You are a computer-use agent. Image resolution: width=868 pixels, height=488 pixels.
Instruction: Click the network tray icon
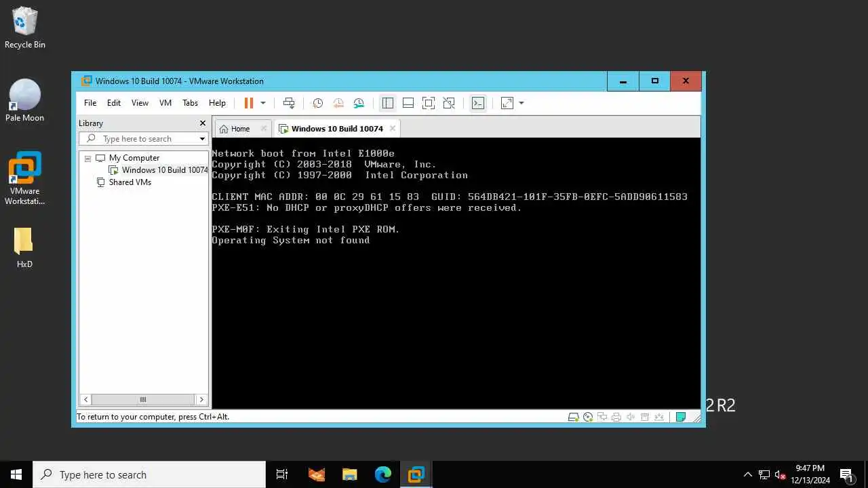pyautogui.click(x=764, y=474)
